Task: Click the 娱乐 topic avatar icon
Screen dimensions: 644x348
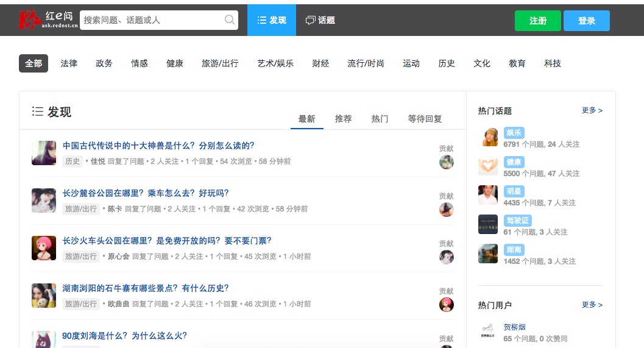Action: 488,138
